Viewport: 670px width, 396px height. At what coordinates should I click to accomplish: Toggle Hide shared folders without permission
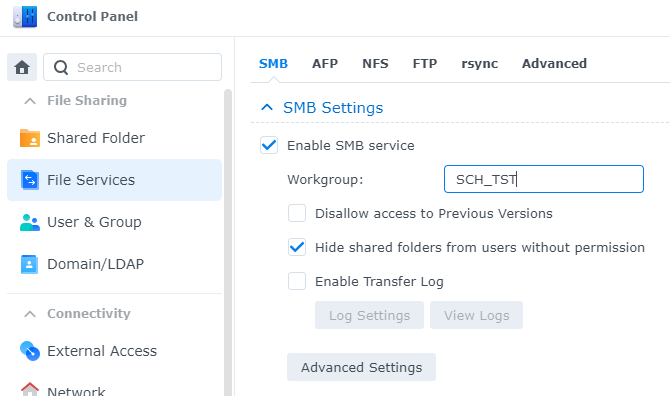pyautogui.click(x=297, y=247)
